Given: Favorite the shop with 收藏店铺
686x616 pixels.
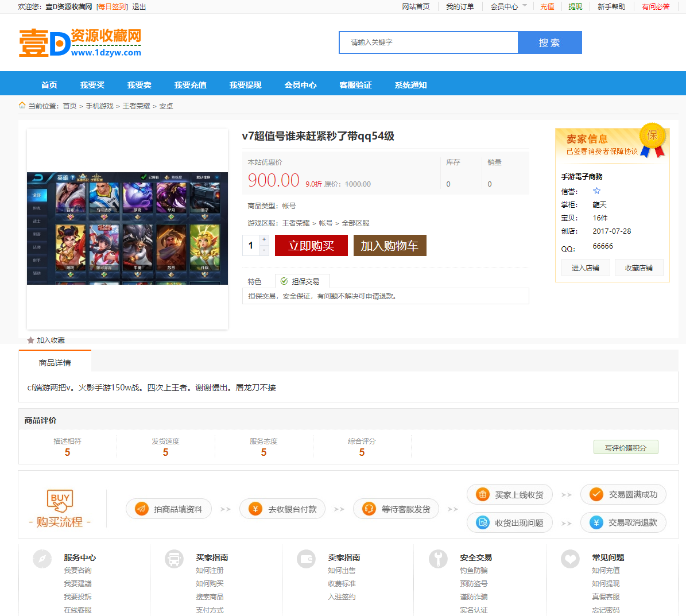Looking at the screenshot, I should 639,267.
